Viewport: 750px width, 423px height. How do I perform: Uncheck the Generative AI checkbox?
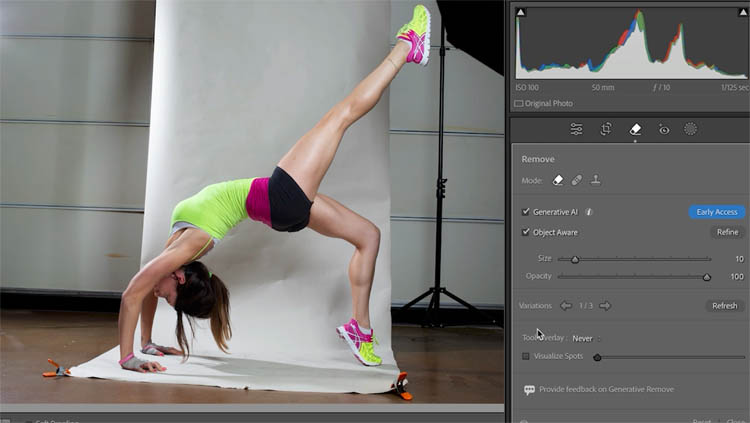tap(526, 212)
